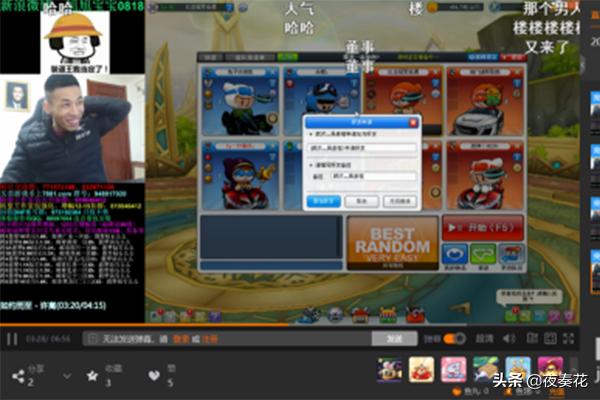Click the BEST RANDOM track thumbnail

click(x=393, y=242)
